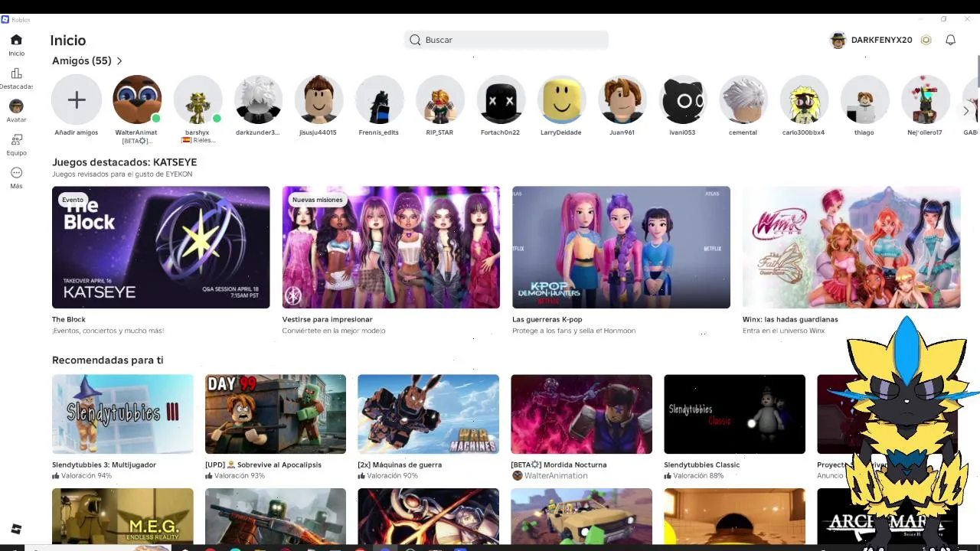This screenshot has width=980, height=551.
Task: Click Valoración 94% rating text
Action: (x=87, y=475)
